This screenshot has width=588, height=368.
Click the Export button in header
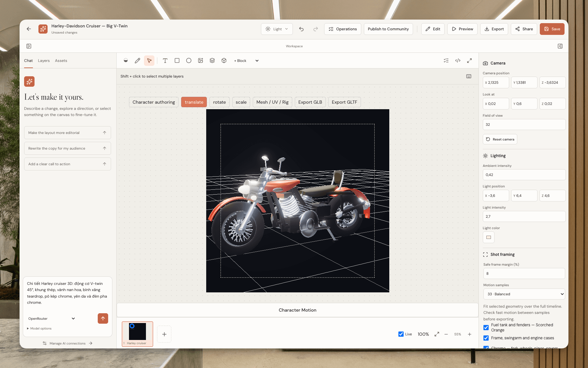coord(495,29)
